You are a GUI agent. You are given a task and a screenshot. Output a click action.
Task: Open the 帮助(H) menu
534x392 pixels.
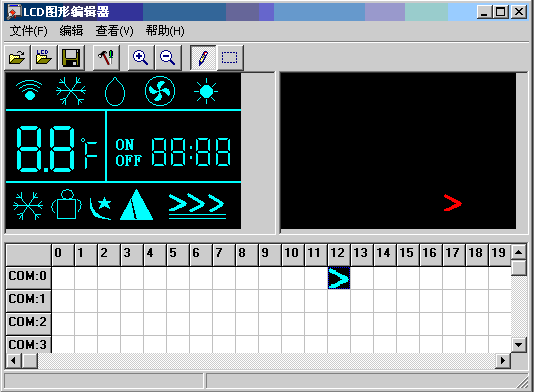(x=165, y=31)
